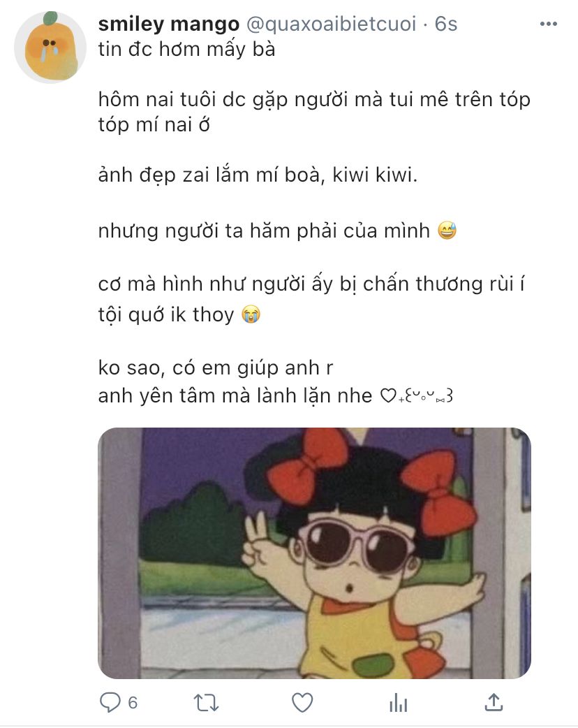Image resolution: width=578 pixels, height=728 pixels.
Task: Click the heart kaomoji at the tweet end
Action: (416, 396)
